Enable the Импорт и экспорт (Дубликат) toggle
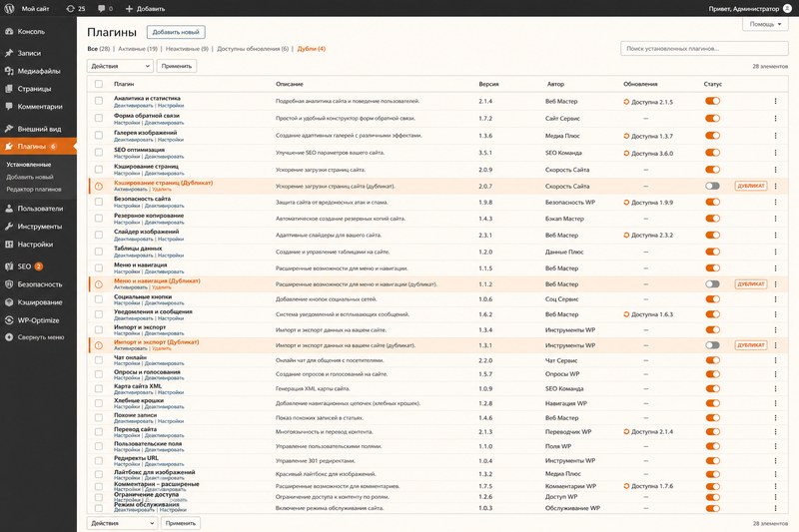799x532 pixels. pos(712,345)
